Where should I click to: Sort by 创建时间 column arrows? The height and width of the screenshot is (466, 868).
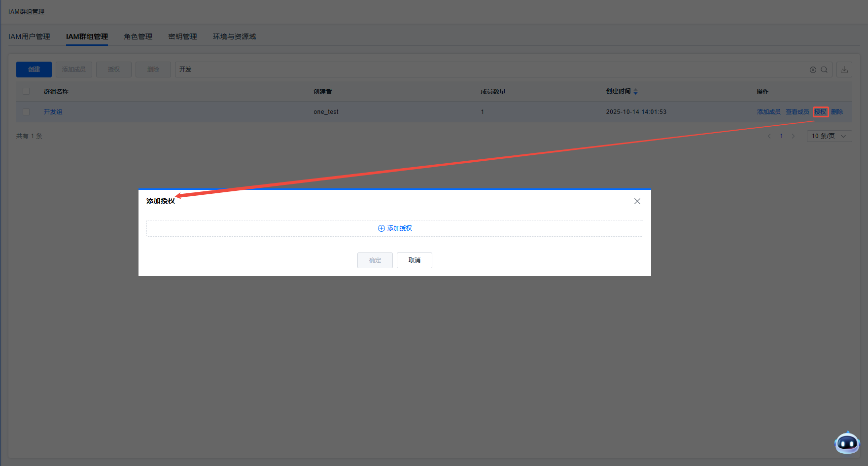635,92
